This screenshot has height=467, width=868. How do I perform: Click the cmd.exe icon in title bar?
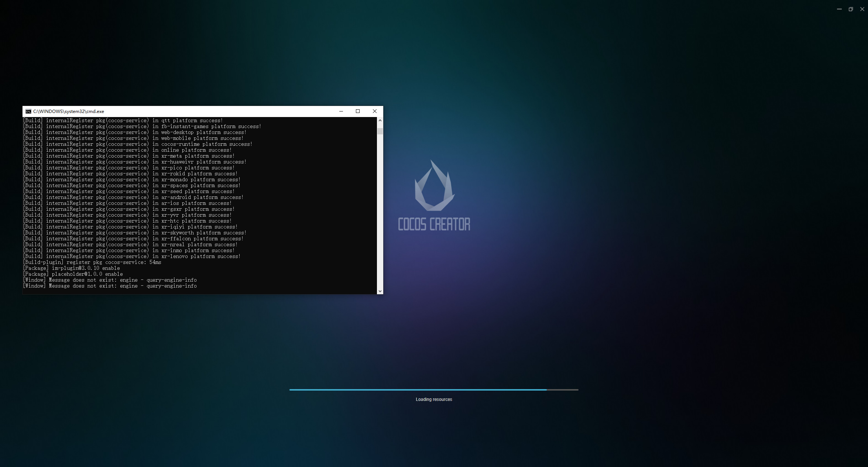pyautogui.click(x=28, y=111)
